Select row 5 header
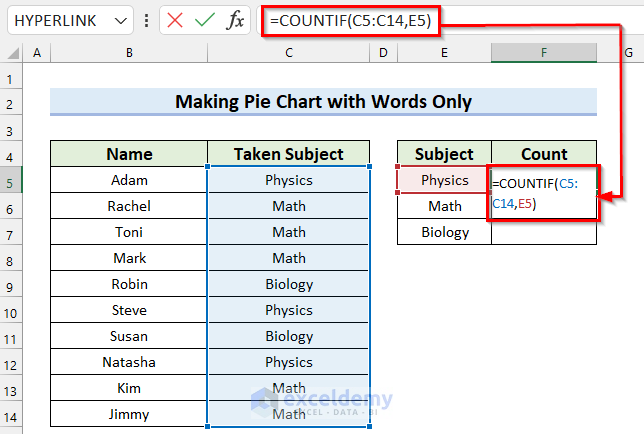The height and width of the screenshot is (434, 644). click(11, 180)
